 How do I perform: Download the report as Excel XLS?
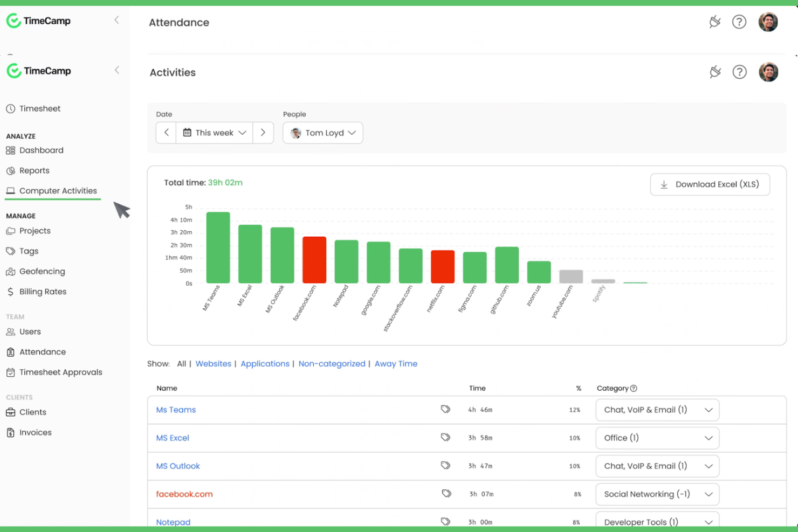tap(710, 184)
